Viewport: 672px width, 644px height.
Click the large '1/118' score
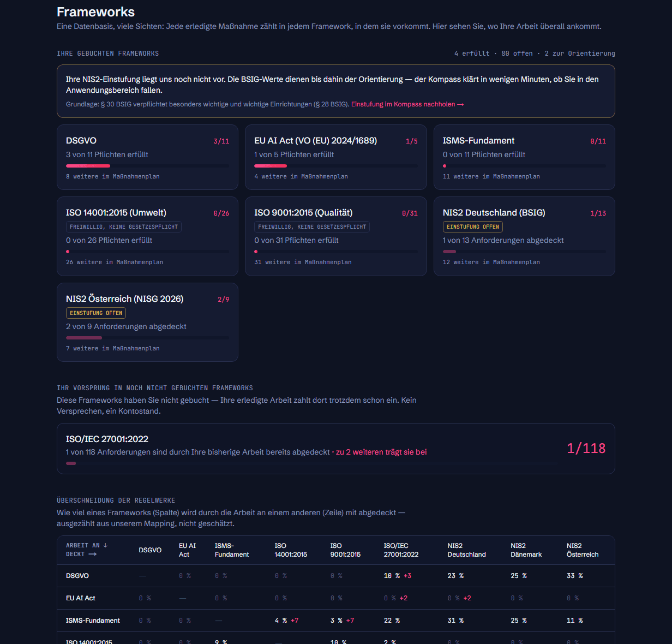point(586,449)
